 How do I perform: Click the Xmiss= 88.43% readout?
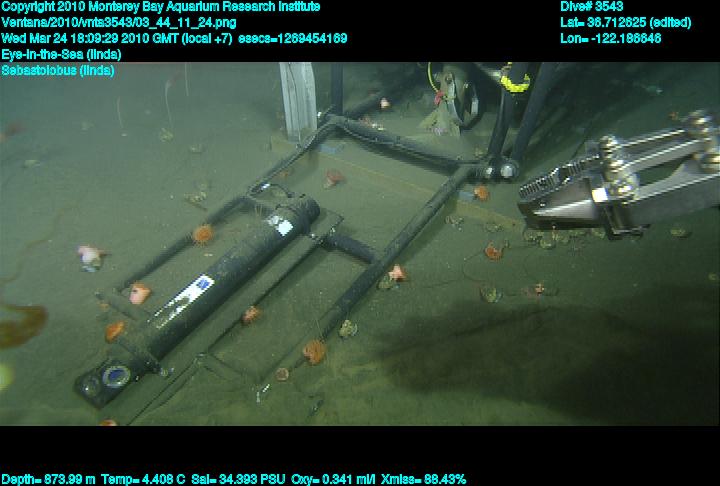[x=423, y=480]
